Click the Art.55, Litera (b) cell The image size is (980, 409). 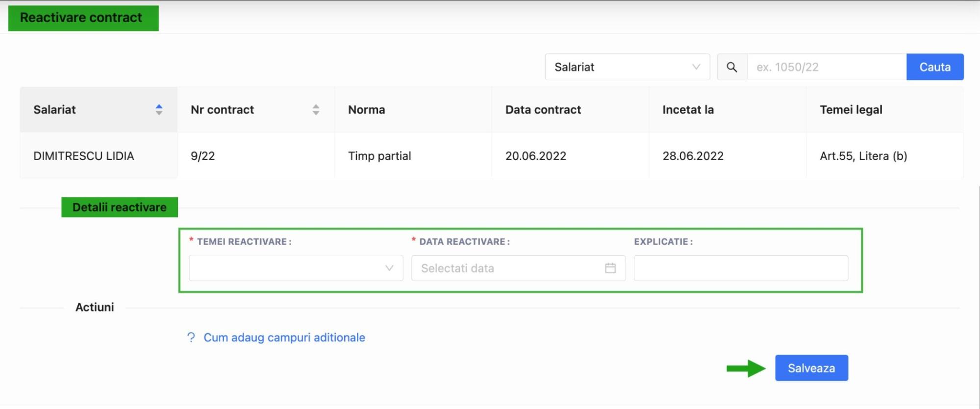885,155
